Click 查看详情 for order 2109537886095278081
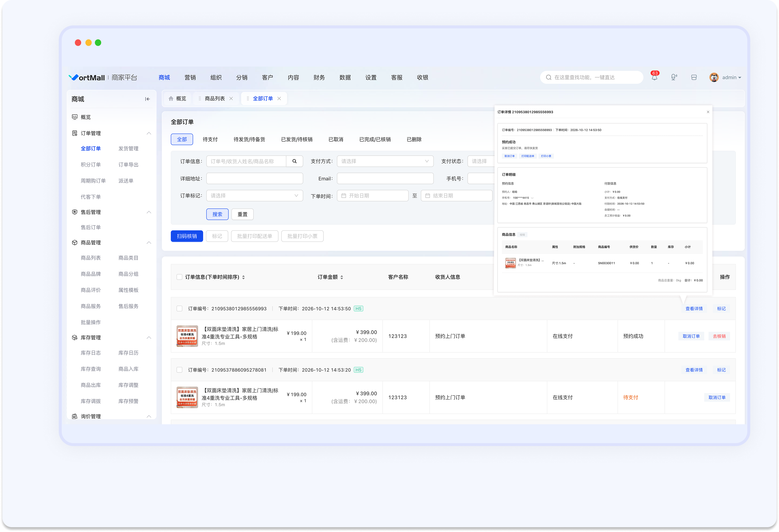The width and height of the screenshot is (779, 532). coord(694,370)
